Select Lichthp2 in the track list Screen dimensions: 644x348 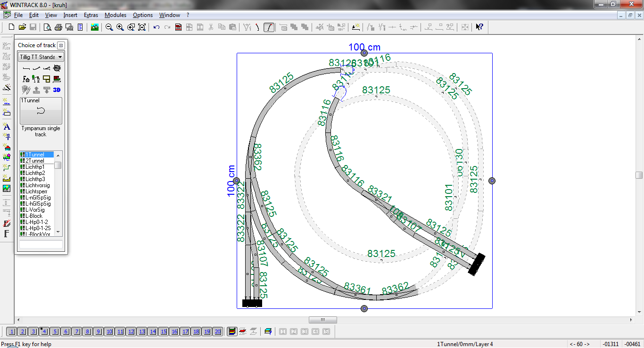click(35, 173)
